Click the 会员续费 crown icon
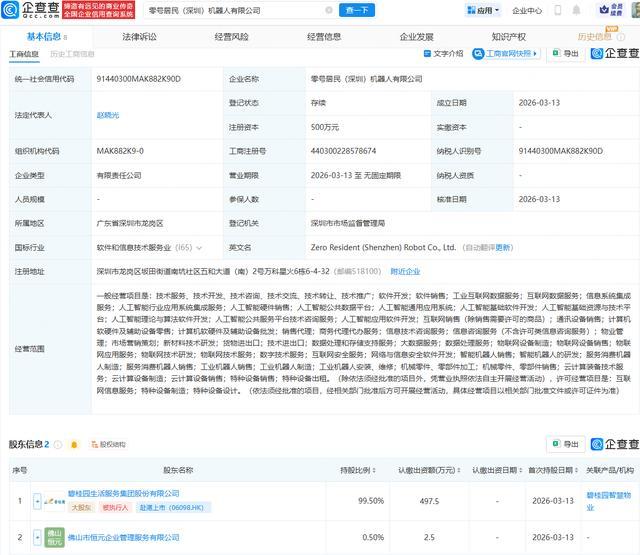The width and height of the screenshot is (640, 555). (x=611, y=10)
